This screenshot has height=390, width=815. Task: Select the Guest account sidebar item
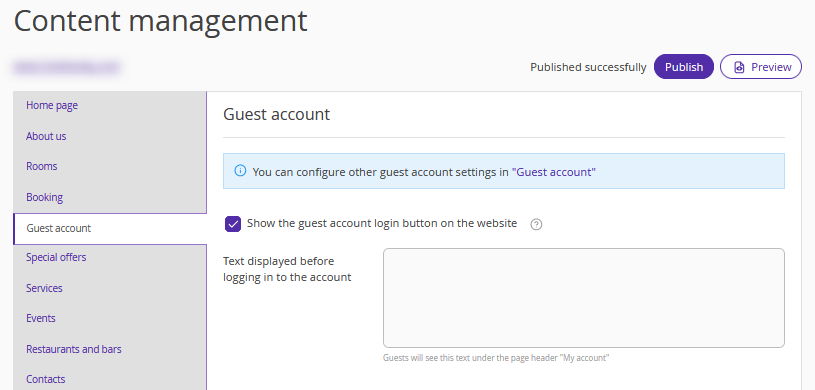[110, 228]
